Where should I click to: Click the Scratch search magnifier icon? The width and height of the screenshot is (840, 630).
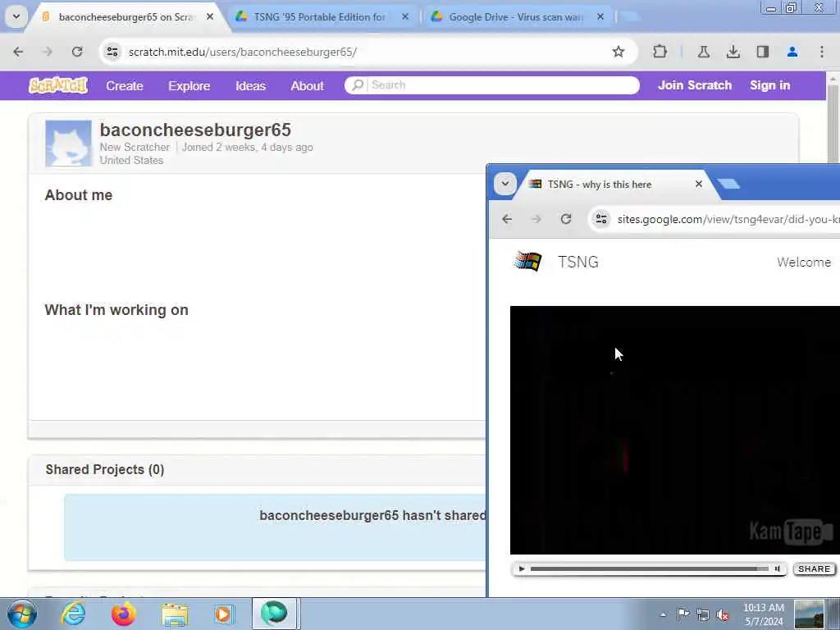coord(358,85)
